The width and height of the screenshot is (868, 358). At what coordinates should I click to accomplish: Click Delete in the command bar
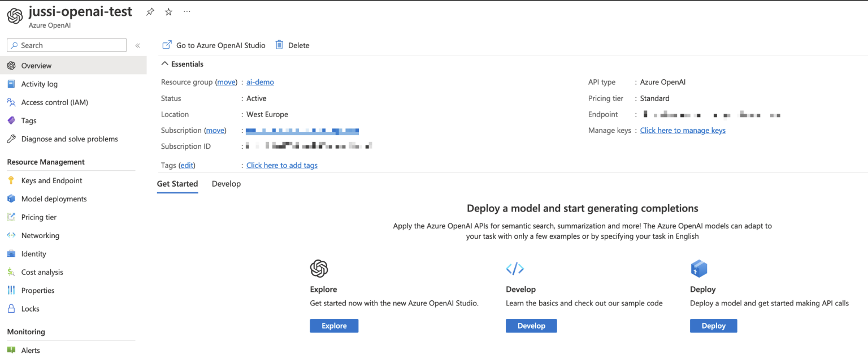click(292, 45)
